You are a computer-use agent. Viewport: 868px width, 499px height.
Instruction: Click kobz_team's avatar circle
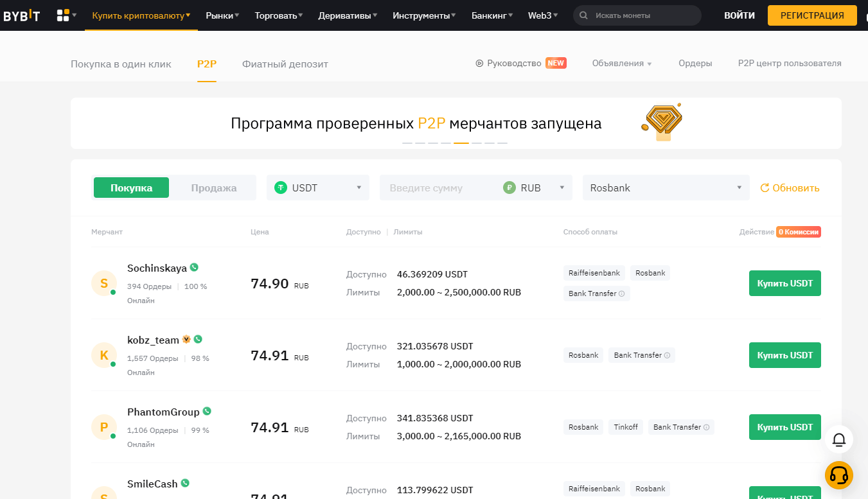click(x=104, y=355)
